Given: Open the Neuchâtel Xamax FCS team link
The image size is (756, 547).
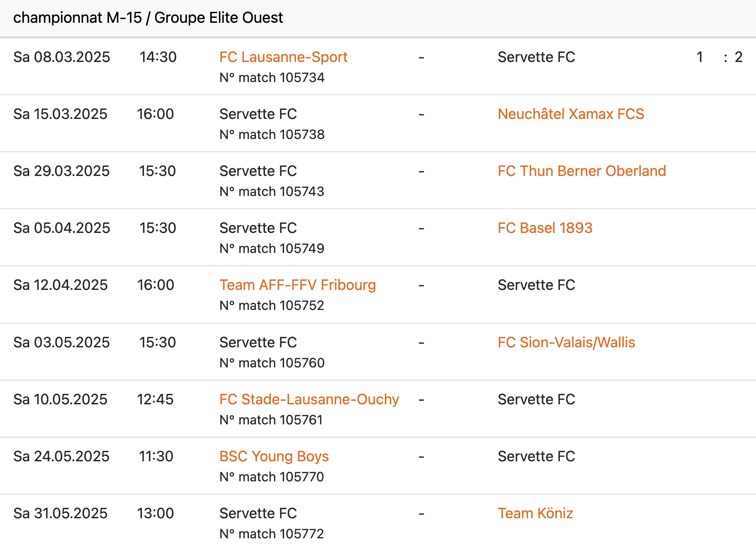Looking at the screenshot, I should [x=570, y=114].
